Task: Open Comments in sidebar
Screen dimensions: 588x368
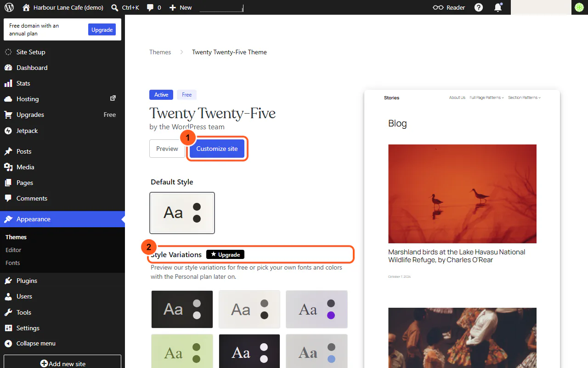Action: tap(62, 198)
